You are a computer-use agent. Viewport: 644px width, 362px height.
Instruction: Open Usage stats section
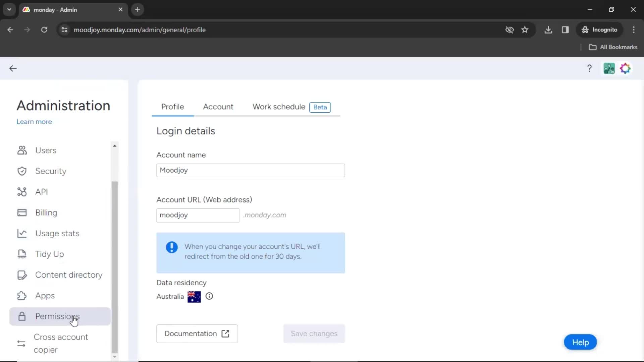[60, 233]
